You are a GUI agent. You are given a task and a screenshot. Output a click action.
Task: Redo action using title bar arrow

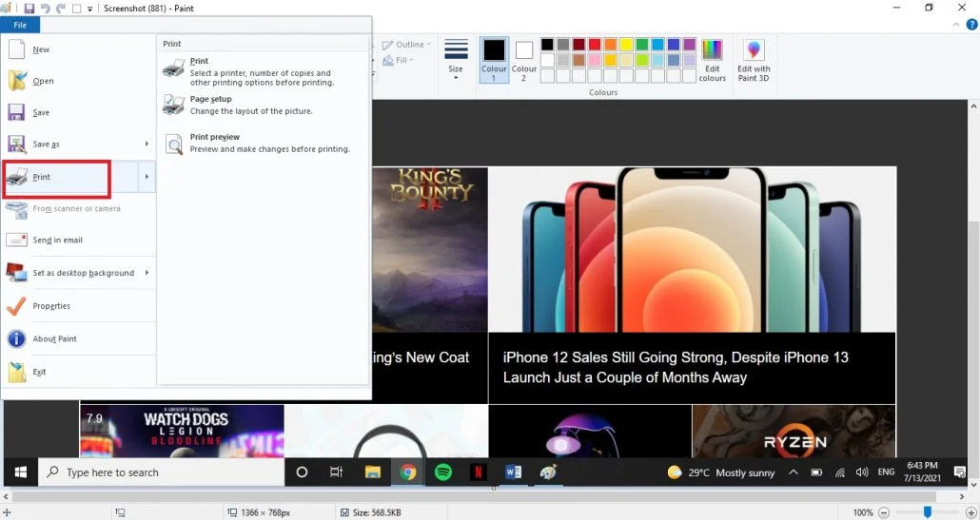click(61, 9)
